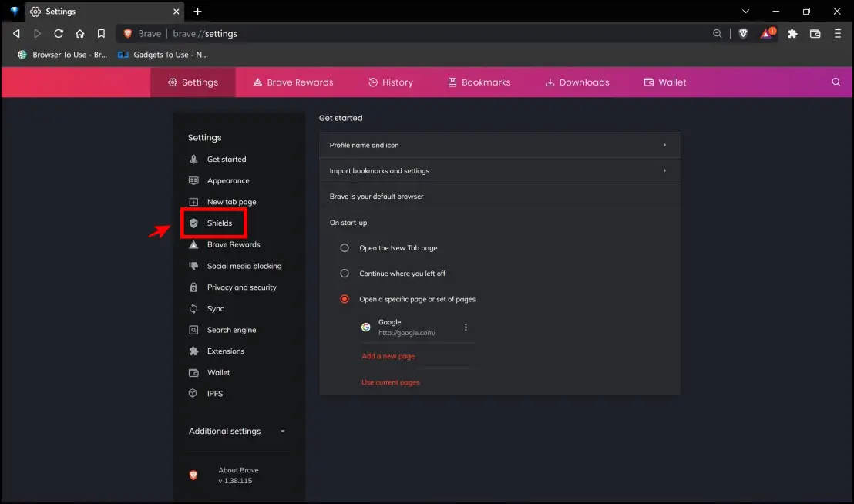Open a new browser tab

(x=198, y=12)
